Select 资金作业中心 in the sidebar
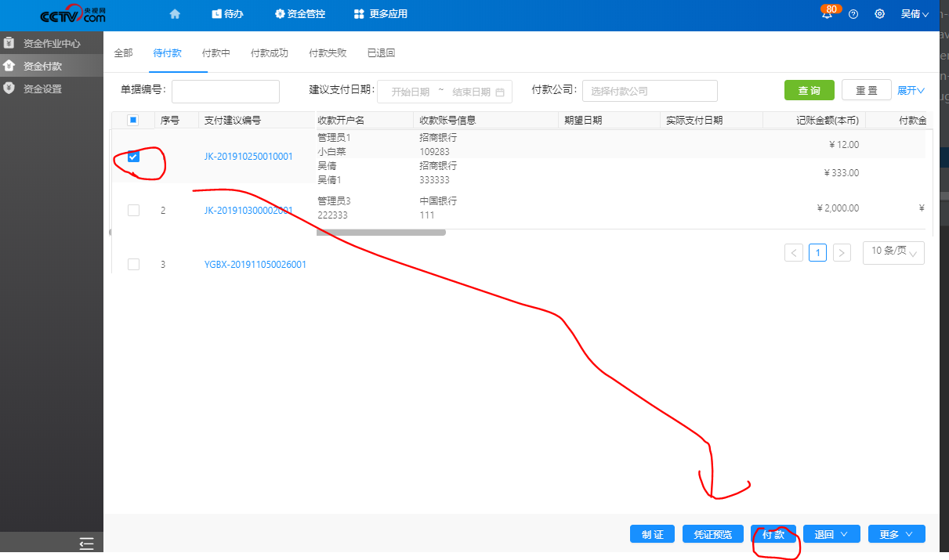This screenshot has width=949, height=560. coord(52,43)
